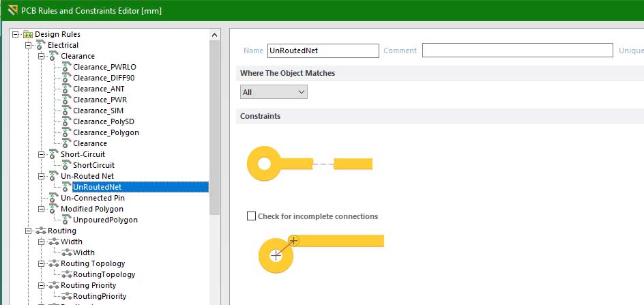
Task: Collapse the Electrical category node
Action: [28, 45]
